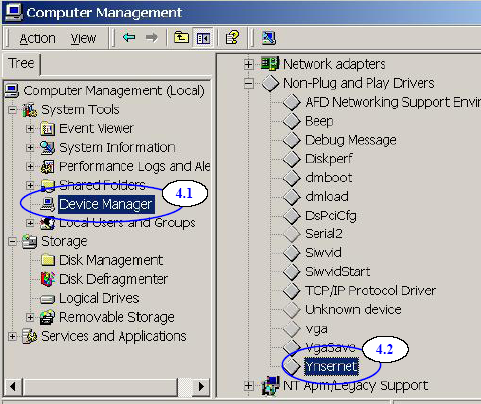Screen dimensions: 481x404
Task: Expand the Local Users and Groups node
Action: click(x=30, y=223)
